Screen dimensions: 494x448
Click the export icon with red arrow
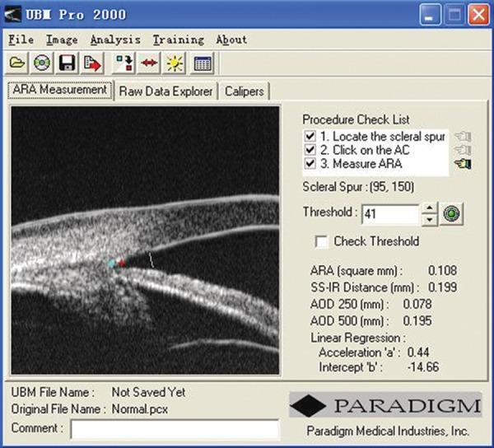click(92, 63)
